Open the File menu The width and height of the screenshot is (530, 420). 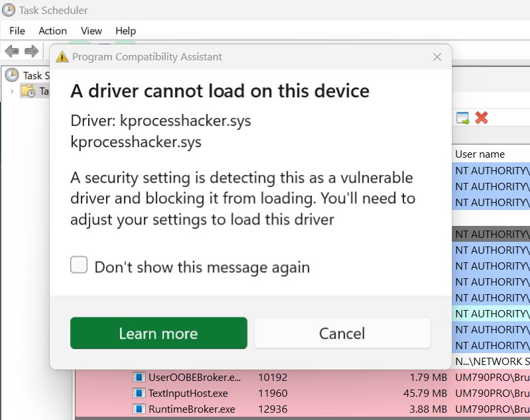(17, 30)
